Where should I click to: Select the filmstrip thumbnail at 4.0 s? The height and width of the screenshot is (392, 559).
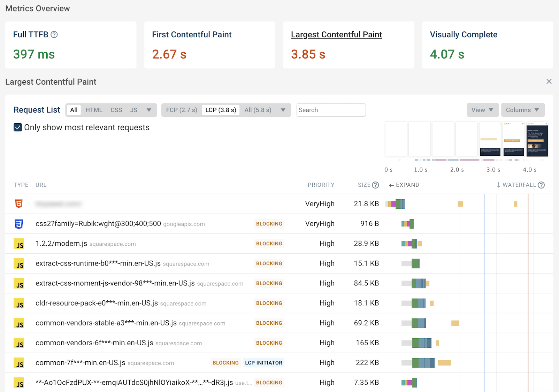537,139
